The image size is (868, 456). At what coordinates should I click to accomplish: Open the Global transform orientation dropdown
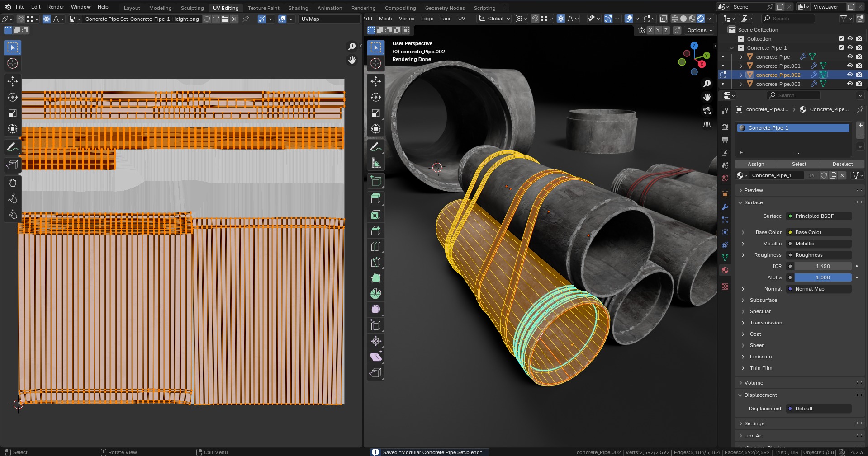click(494, 19)
